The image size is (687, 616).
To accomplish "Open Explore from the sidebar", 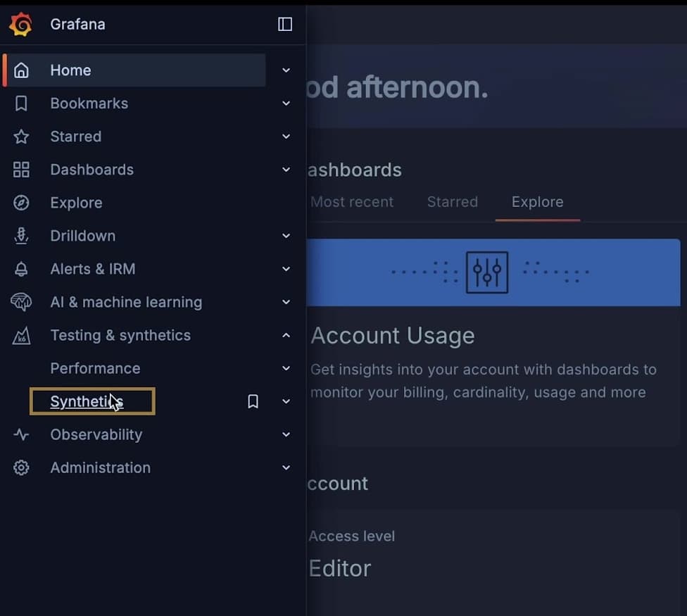I will tap(76, 203).
